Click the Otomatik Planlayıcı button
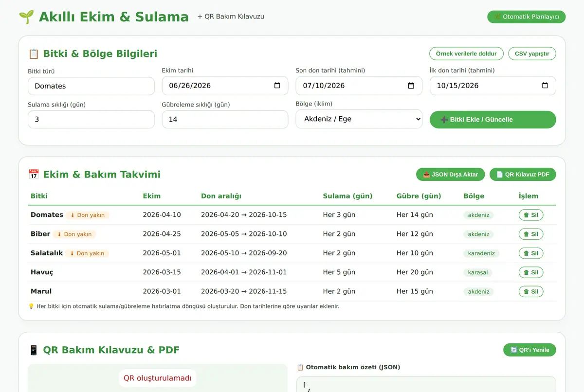584x392 pixels. click(x=527, y=17)
